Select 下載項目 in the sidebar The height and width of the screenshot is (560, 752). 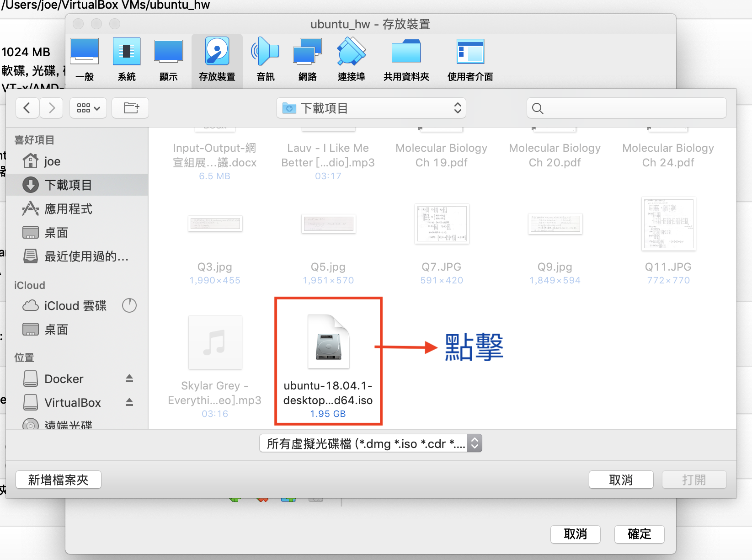(77, 185)
